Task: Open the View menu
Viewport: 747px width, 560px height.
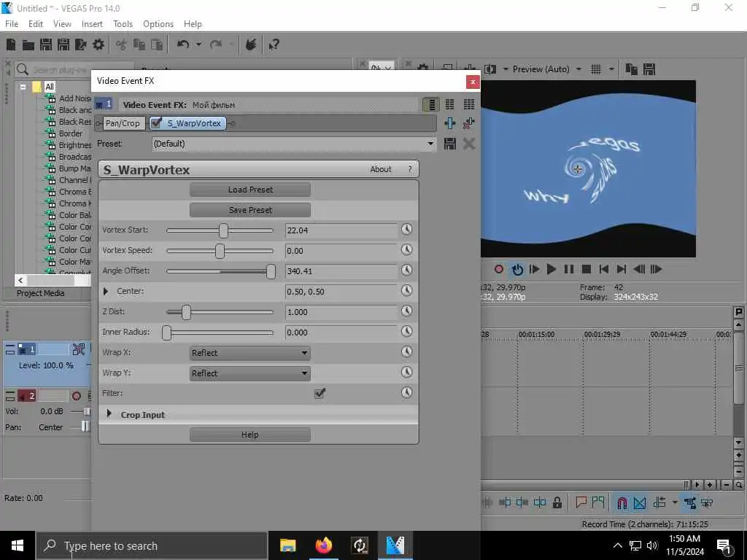Action: pyautogui.click(x=62, y=24)
